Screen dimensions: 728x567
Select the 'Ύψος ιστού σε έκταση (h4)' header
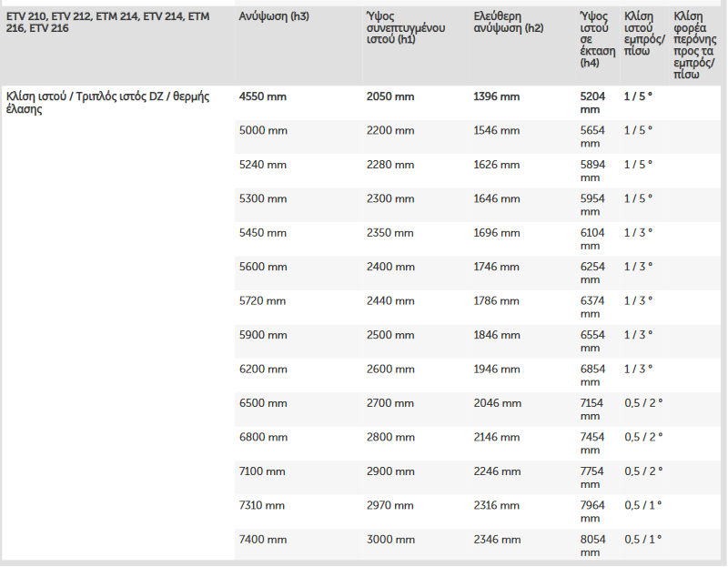(594, 40)
